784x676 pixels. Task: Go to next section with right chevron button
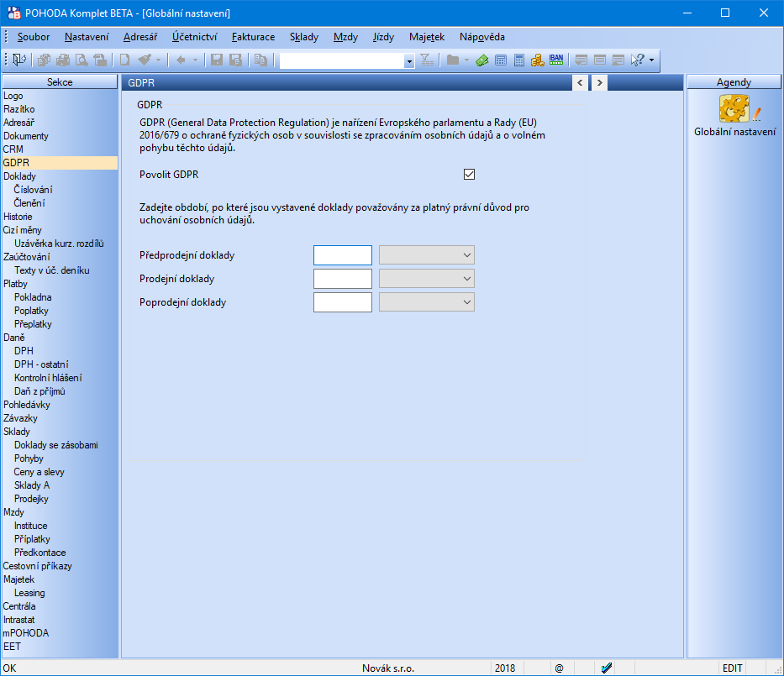[599, 83]
